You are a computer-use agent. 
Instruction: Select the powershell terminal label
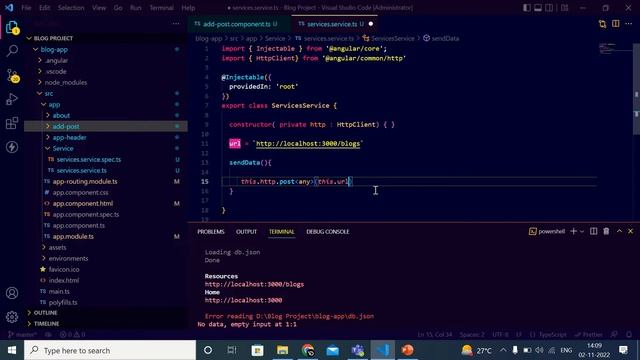(547, 231)
